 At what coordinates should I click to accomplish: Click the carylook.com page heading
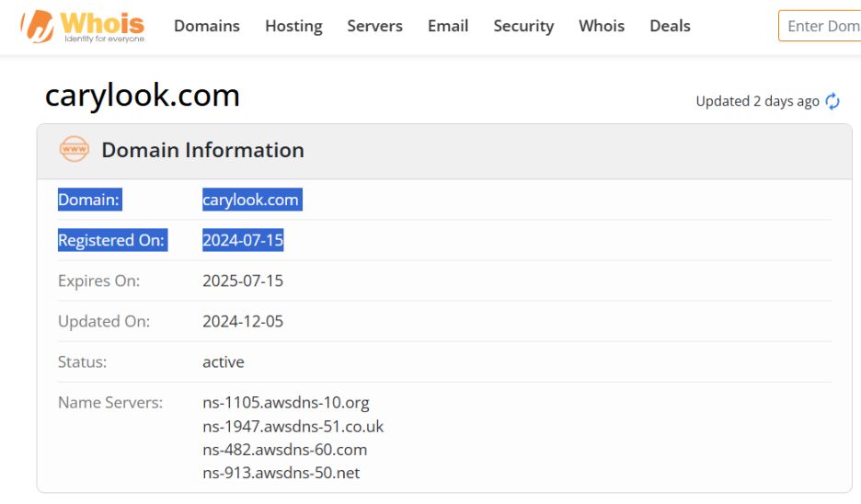click(143, 96)
